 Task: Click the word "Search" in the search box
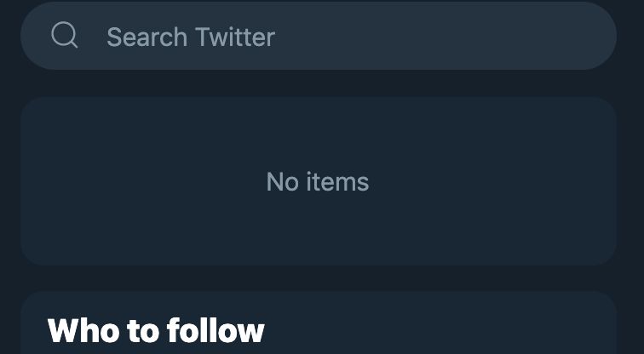pos(147,37)
